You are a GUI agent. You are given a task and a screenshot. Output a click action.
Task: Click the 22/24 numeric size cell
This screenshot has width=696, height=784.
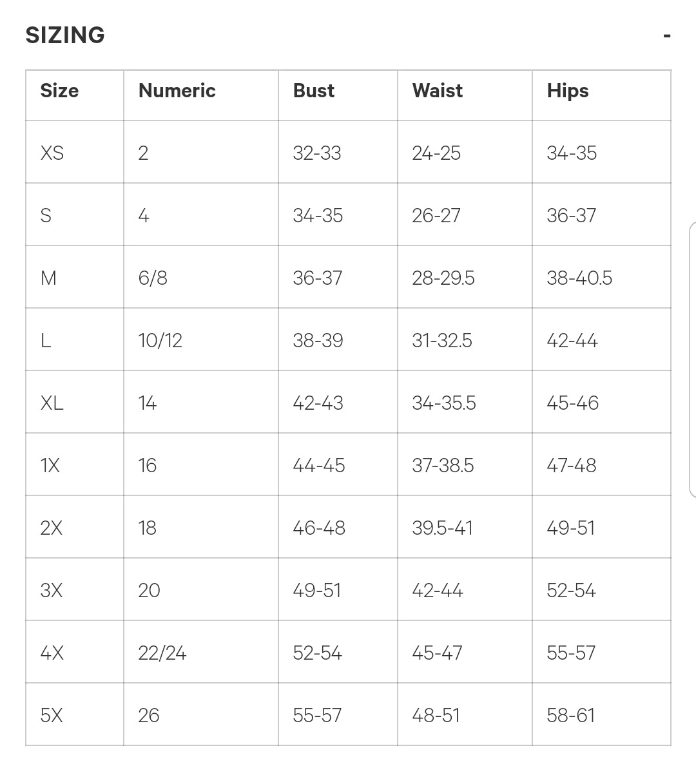(162, 653)
